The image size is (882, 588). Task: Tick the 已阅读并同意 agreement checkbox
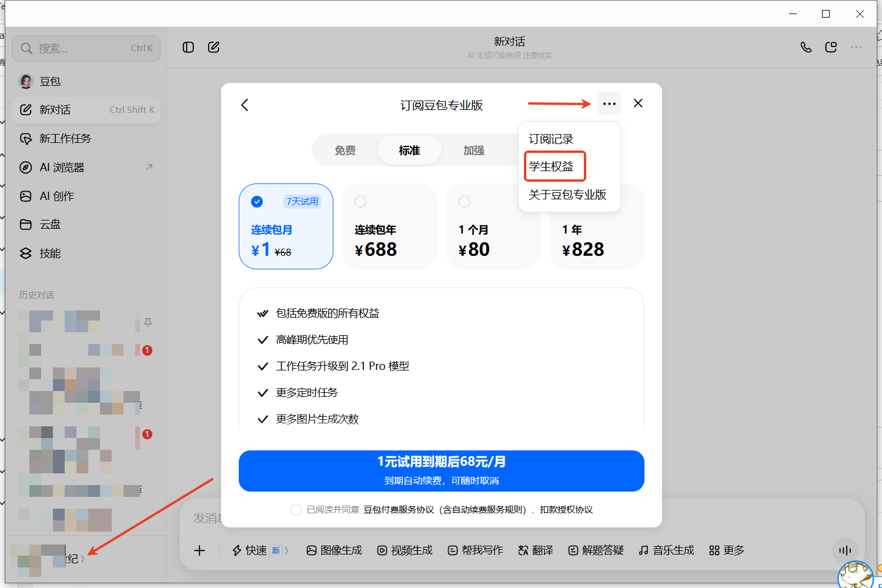296,510
